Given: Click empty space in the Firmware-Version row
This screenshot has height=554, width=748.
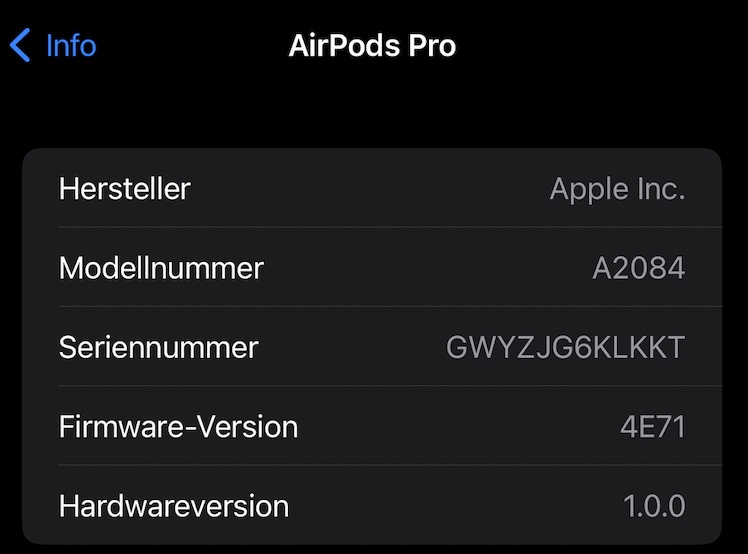Looking at the screenshot, I should [450, 426].
